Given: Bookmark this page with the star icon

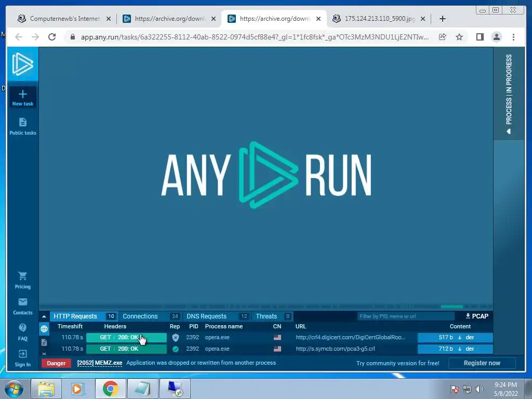Looking at the screenshot, I should (459, 37).
